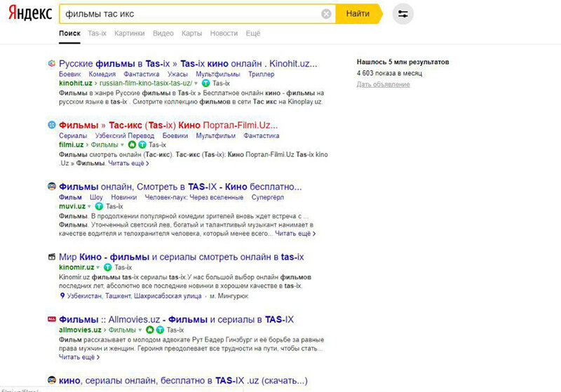Clear the search query with the X icon
The height and width of the screenshot is (392, 561).
tap(326, 14)
